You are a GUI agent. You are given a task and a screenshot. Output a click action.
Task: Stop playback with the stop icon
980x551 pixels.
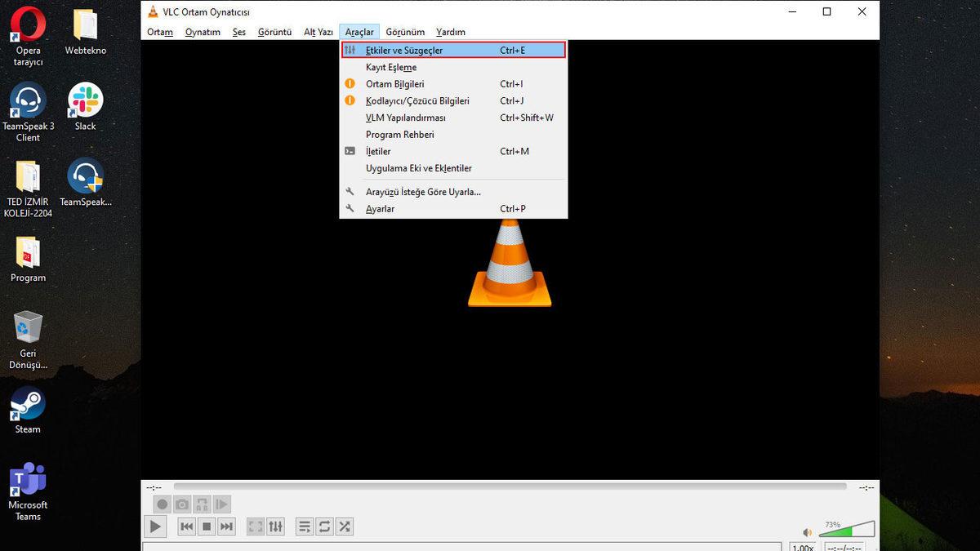coord(207,527)
